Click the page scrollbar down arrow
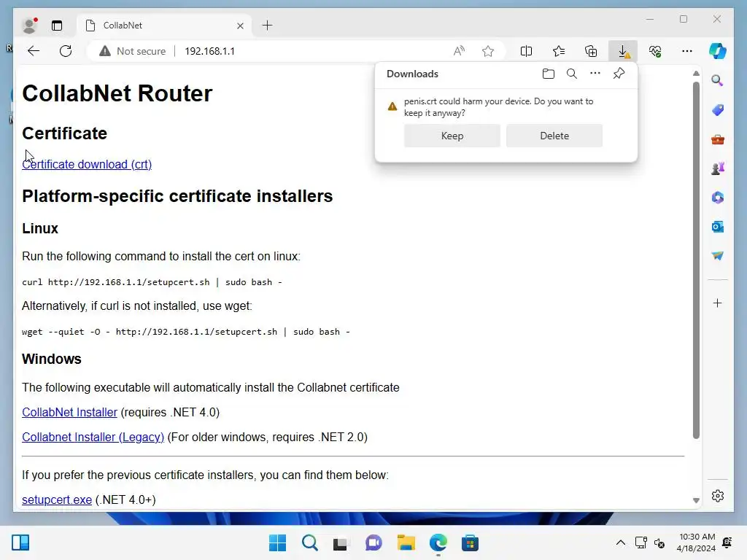This screenshot has height=560, width=747. pyautogui.click(x=696, y=500)
